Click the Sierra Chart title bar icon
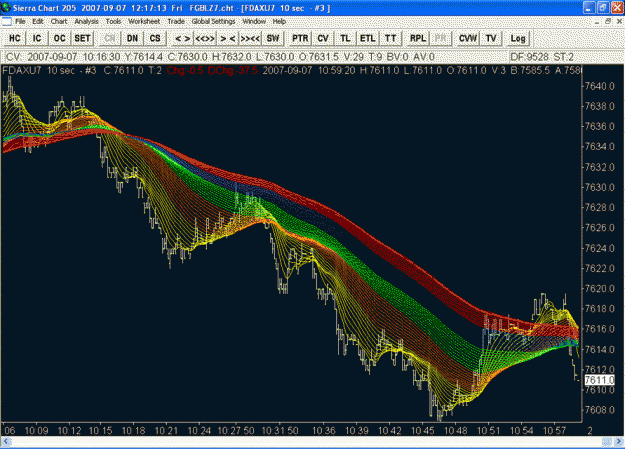This screenshot has width=625, height=449. pyautogui.click(x=6, y=8)
